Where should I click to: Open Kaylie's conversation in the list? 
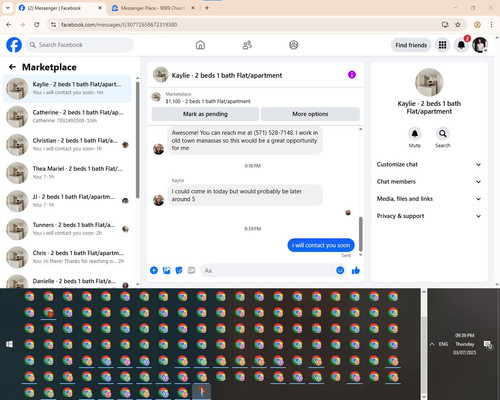click(x=67, y=88)
